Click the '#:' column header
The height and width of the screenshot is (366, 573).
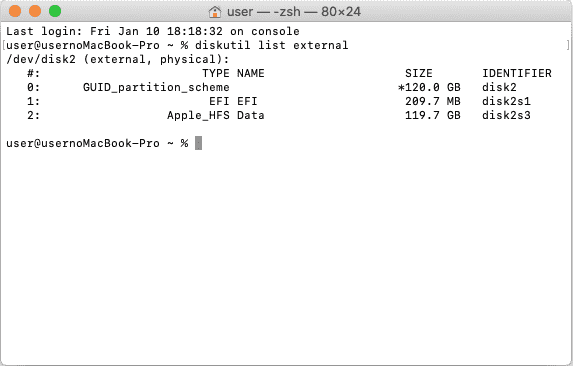click(34, 73)
